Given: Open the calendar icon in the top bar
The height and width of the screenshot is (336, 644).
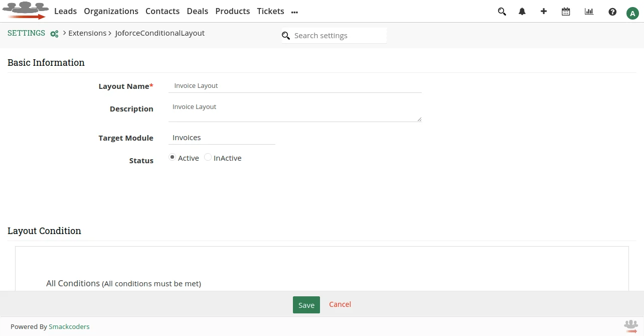Looking at the screenshot, I should 566,11.
